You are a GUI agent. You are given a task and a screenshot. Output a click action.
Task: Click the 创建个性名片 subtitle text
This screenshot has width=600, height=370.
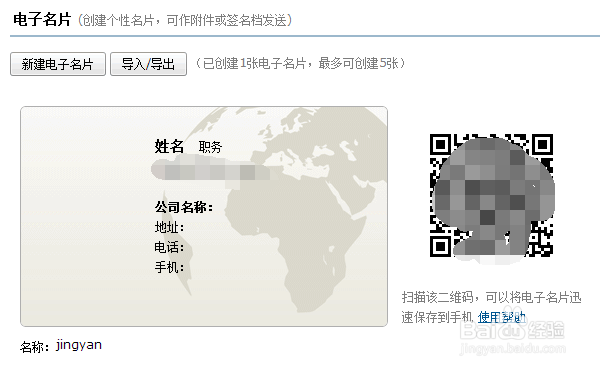pyautogui.click(x=185, y=20)
